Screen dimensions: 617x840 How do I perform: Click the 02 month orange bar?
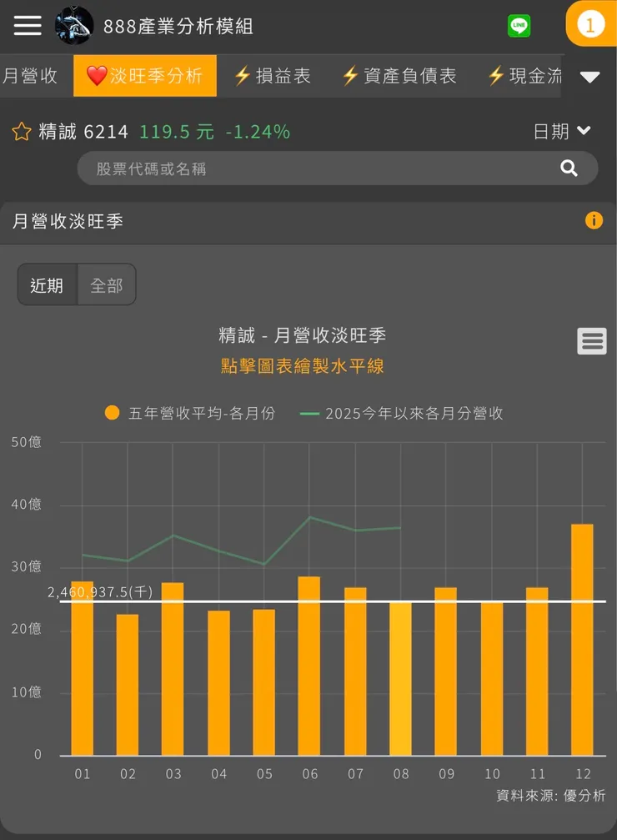pyautogui.click(x=128, y=685)
